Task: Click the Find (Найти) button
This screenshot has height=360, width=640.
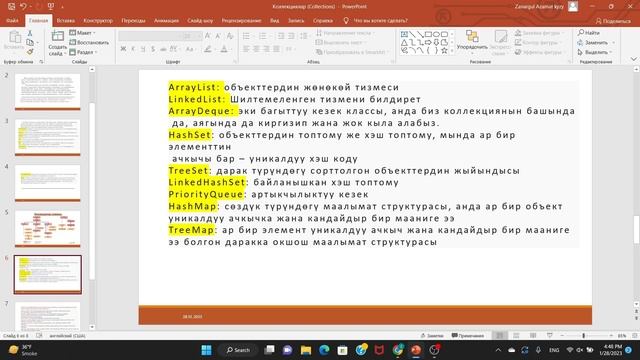Action: 589,33
